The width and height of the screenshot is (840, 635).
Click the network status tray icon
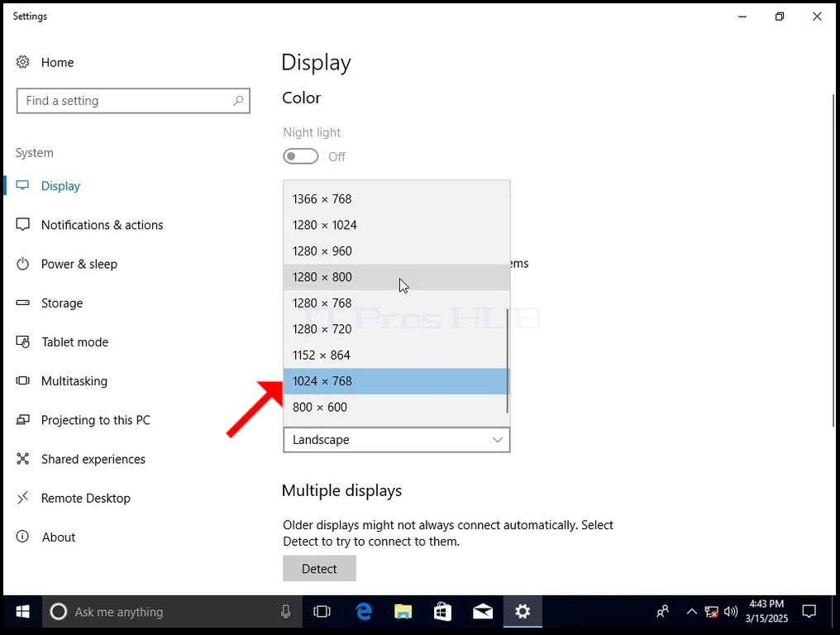(x=711, y=611)
